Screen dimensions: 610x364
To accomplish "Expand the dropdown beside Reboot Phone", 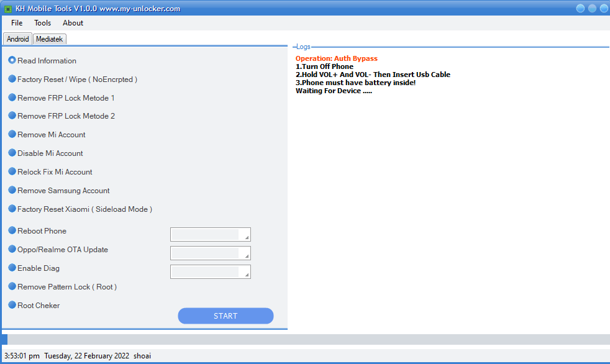I will [x=211, y=235].
